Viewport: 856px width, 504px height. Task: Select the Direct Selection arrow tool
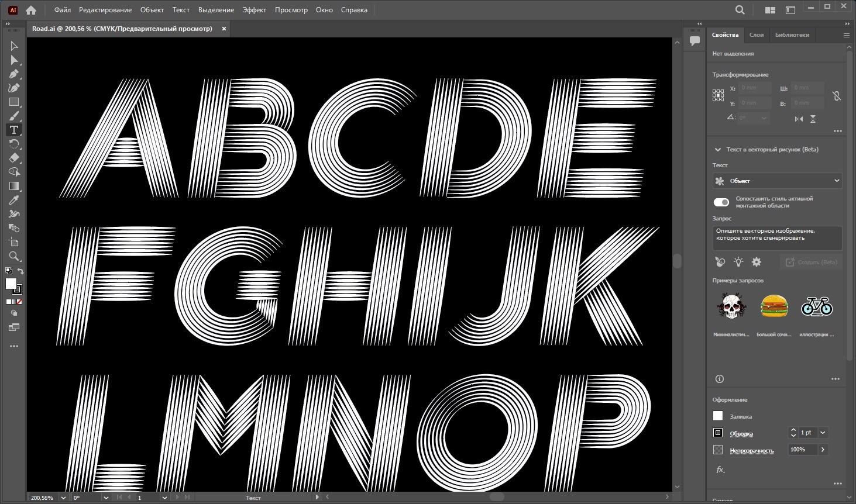(14, 60)
